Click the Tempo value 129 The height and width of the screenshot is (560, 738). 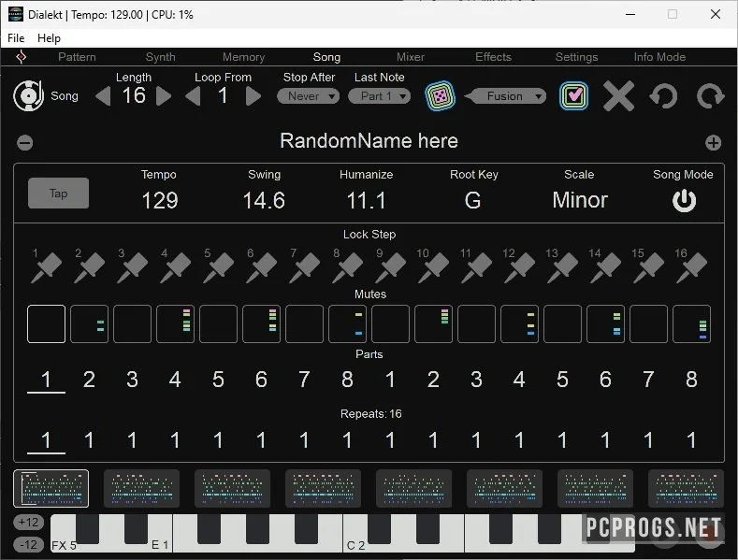[x=160, y=200]
